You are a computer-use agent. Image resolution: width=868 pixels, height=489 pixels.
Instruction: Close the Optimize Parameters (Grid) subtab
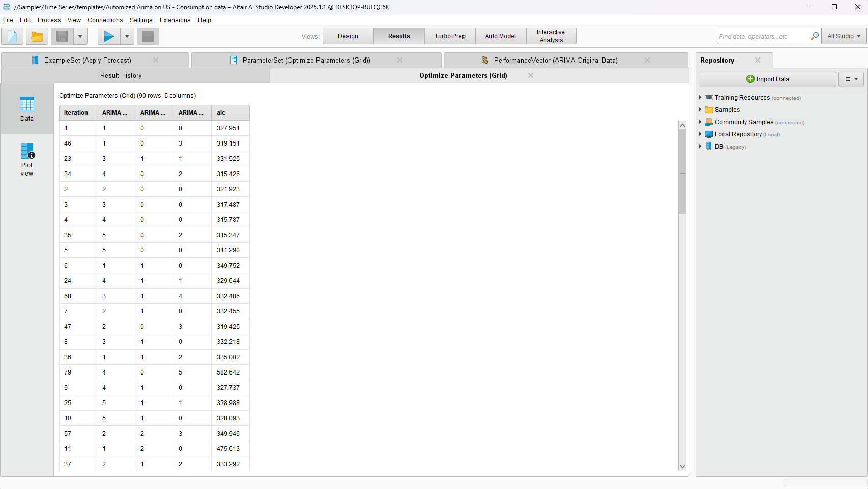[x=531, y=75]
